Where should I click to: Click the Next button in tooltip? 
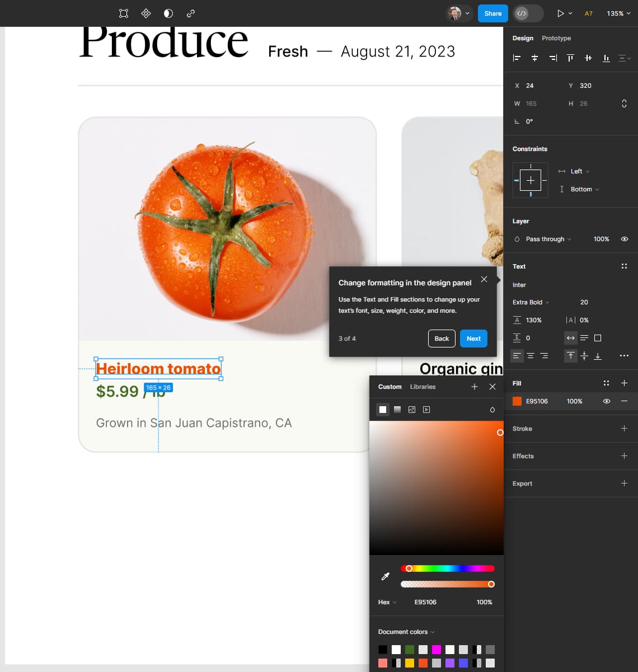pos(473,339)
